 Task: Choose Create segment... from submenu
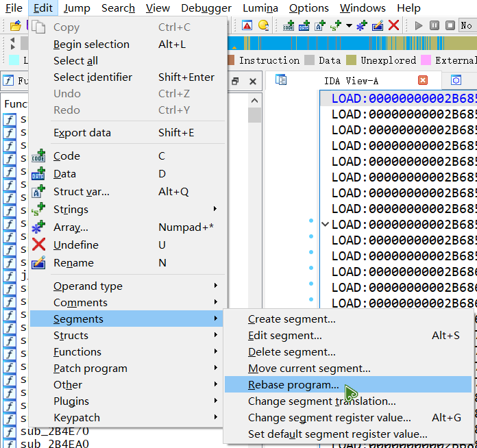pos(348,319)
